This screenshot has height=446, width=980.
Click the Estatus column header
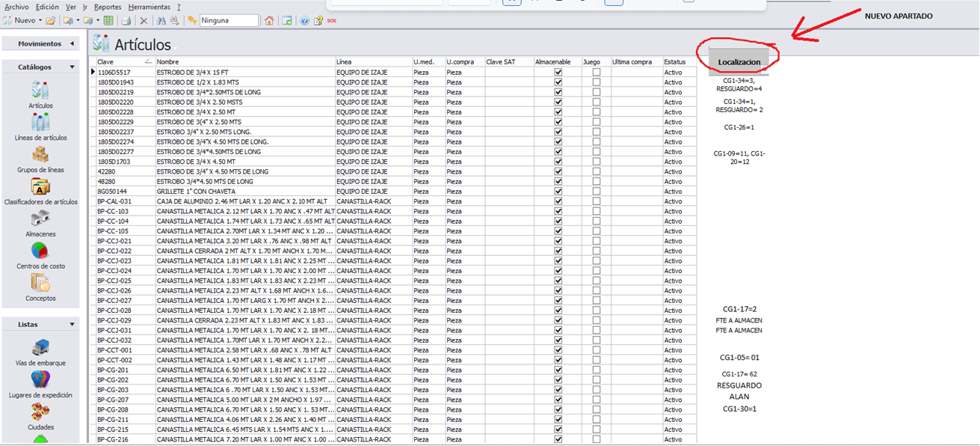(679, 62)
